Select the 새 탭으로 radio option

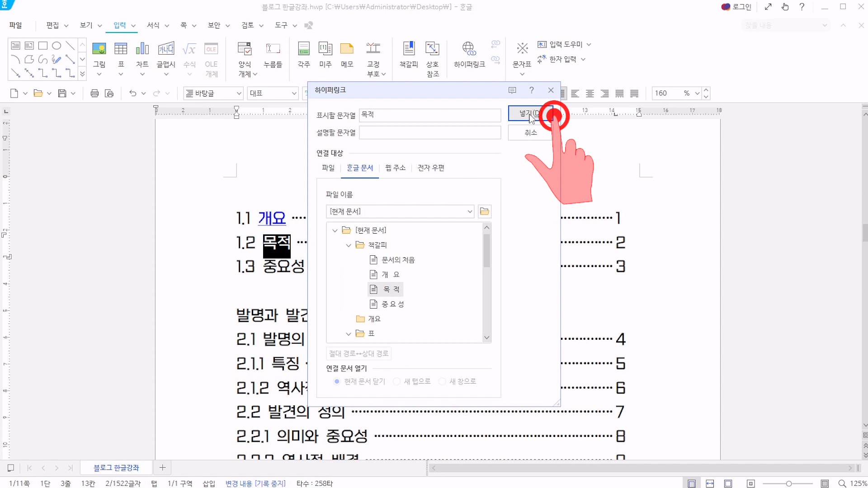(x=397, y=381)
